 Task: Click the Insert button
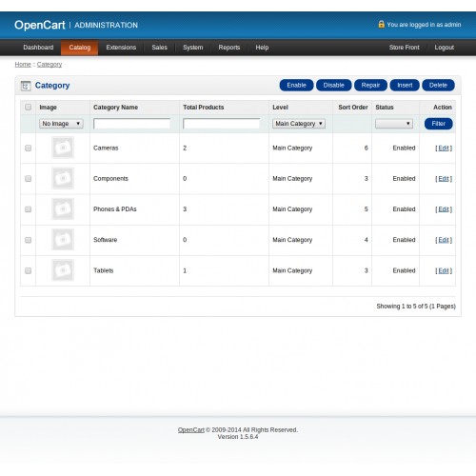405,85
